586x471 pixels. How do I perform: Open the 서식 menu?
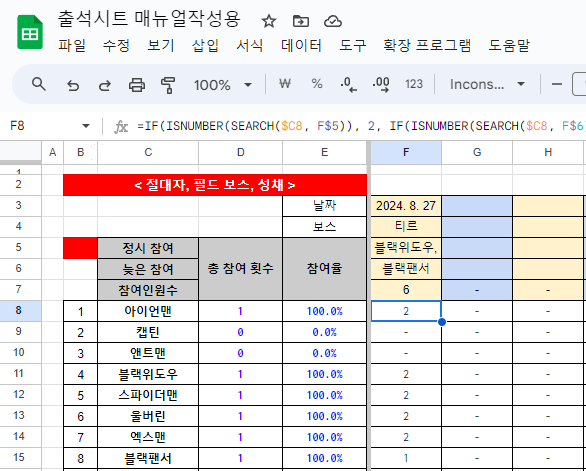pos(250,46)
